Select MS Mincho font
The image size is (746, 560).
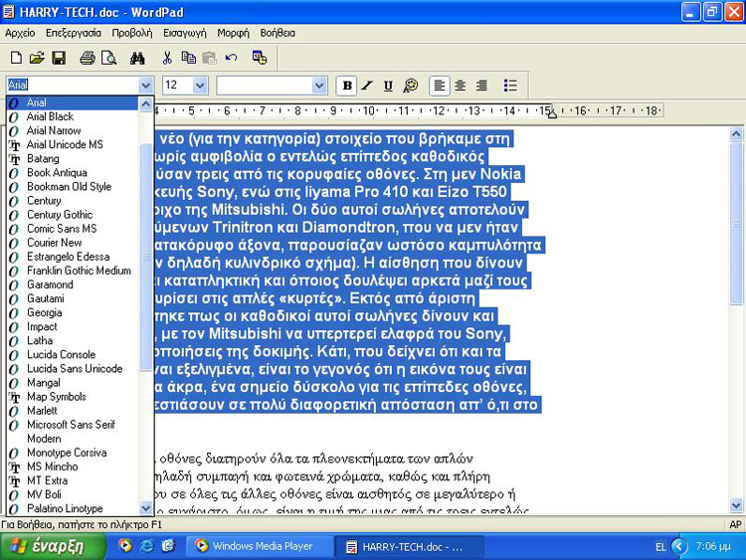73,467
